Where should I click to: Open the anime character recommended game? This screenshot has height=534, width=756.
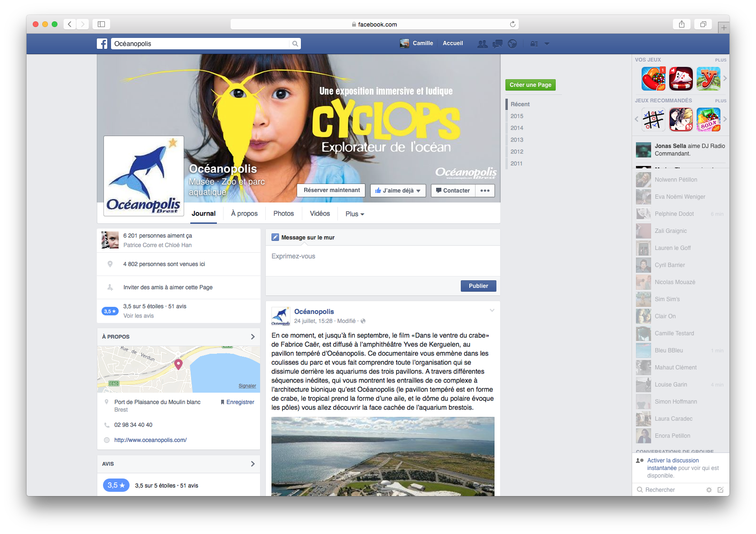tap(681, 120)
